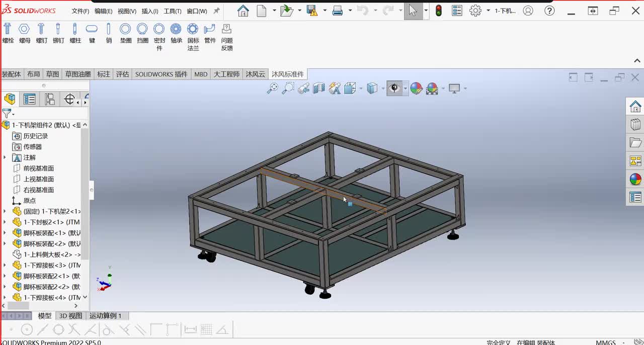Choose the 螺钉 screw tool

point(41,34)
